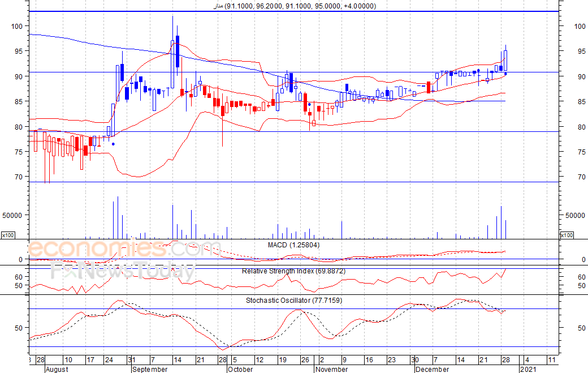Click the date label 5 in October
588x373 pixels.
(x=235, y=360)
